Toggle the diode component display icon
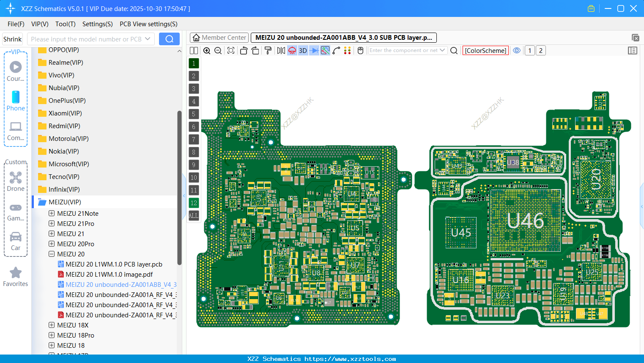 tap(314, 50)
